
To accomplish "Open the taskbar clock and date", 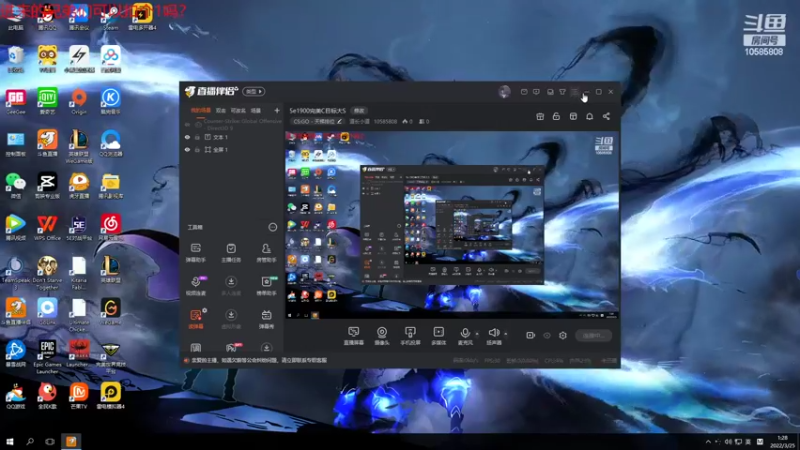I will pyautogui.click(x=782, y=441).
